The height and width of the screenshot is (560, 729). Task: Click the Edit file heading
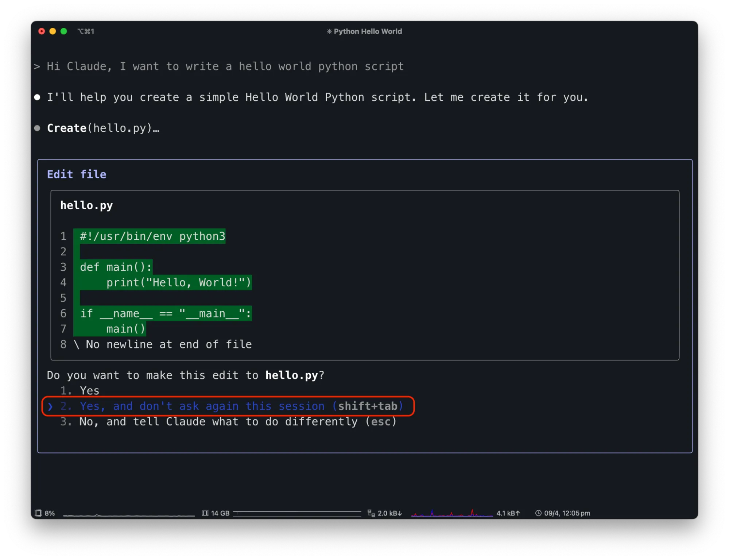tap(77, 174)
